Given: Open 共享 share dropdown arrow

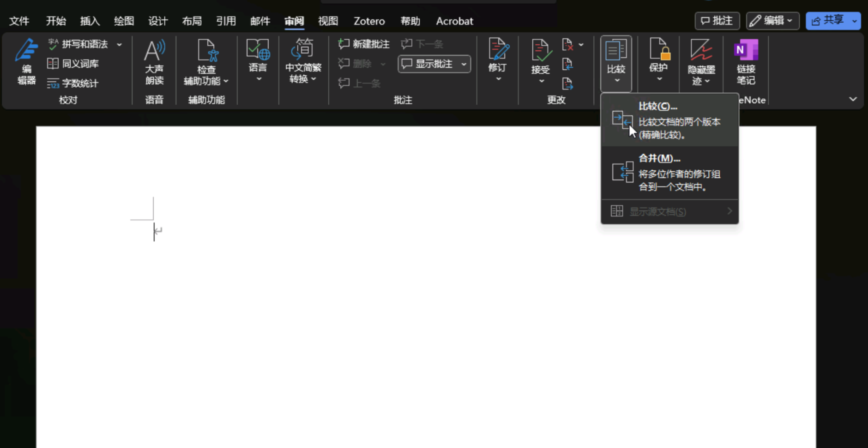Looking at the screenshot, I should (854, 21).
